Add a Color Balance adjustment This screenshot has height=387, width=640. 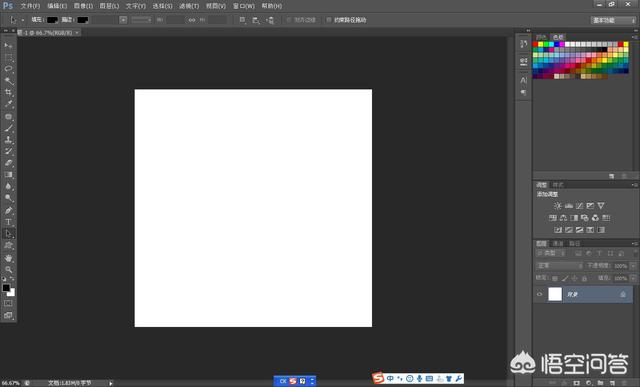[563, 218]
